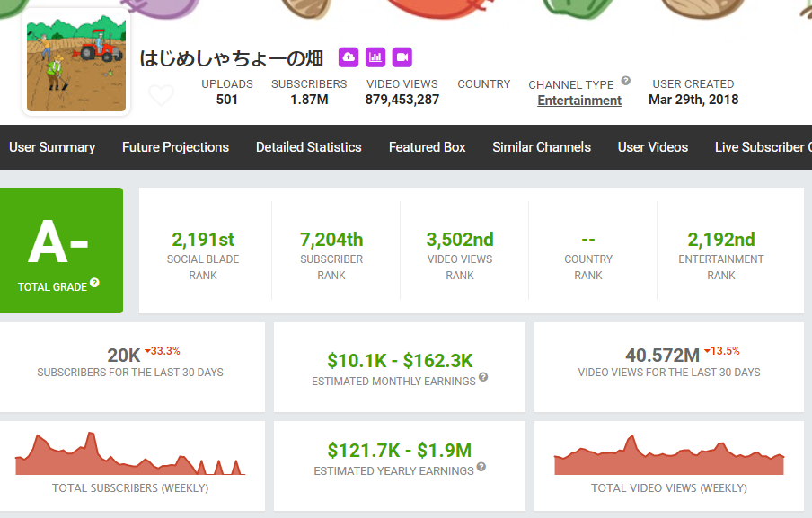Open the User Videos tab
The image size is (812, 518).
tap(653, 147)
